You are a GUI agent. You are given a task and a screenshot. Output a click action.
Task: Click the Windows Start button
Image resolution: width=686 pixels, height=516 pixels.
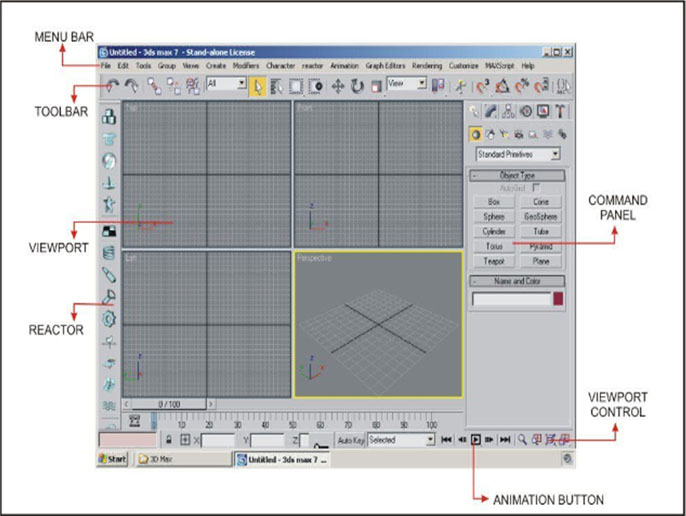pyautogui.click(x=113, y=459)
